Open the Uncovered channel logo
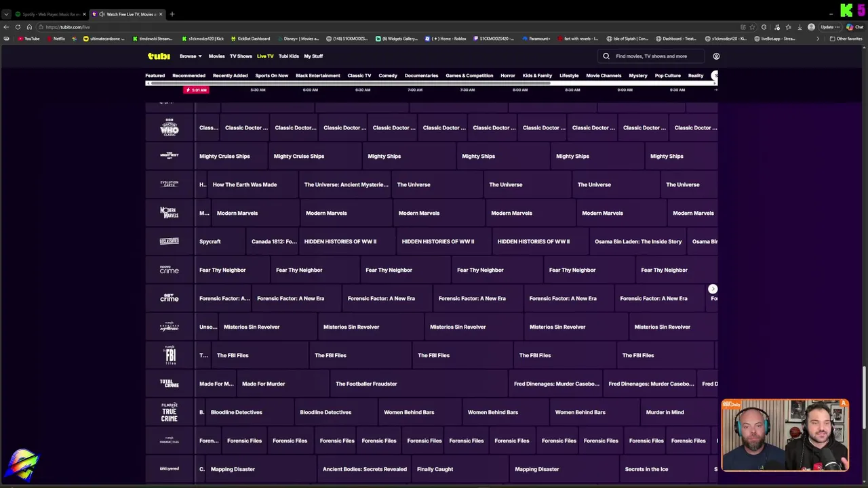Image resolution: width=868 pixels, height=488 pixels. [x=170, y=469]
